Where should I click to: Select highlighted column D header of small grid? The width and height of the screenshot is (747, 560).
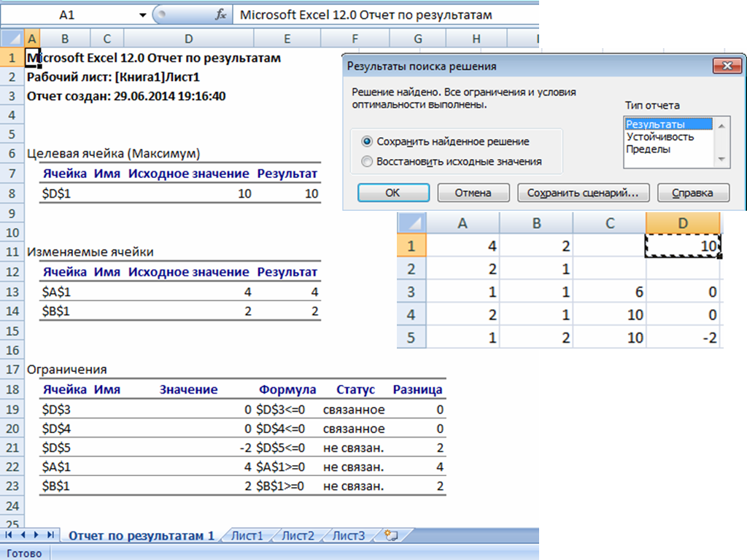pos(683,223)
